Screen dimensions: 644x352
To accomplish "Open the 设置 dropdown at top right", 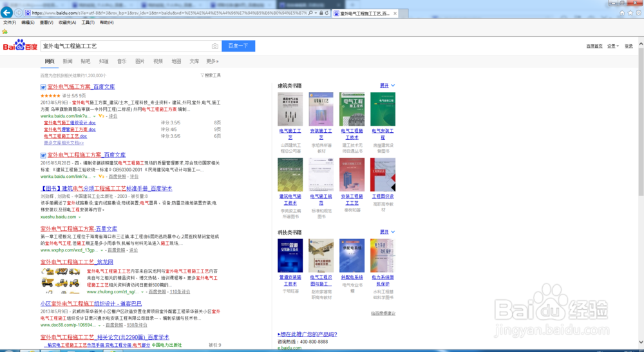I will point(613,46).
